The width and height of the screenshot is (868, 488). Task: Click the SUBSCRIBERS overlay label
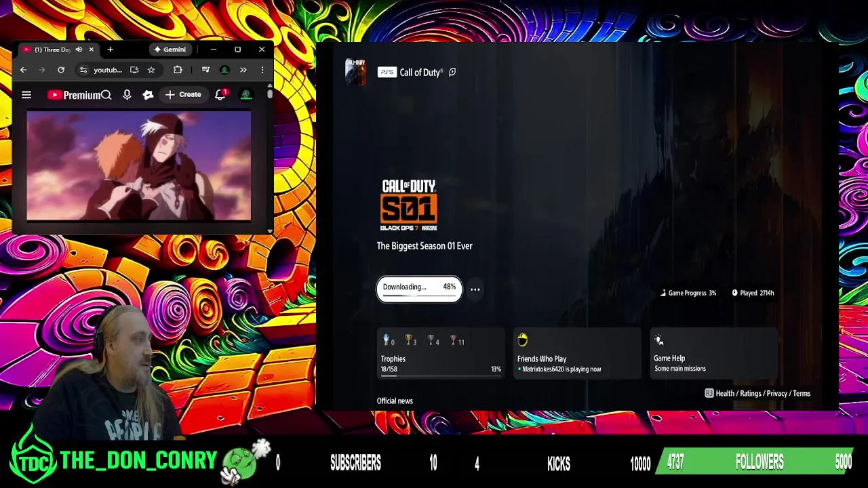point(355,463)
